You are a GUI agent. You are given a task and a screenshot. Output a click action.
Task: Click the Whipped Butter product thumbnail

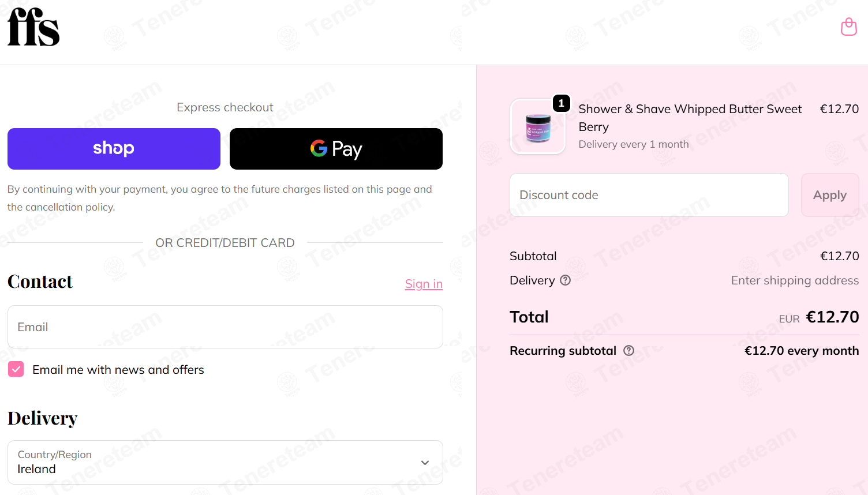(x=538, y=127)
